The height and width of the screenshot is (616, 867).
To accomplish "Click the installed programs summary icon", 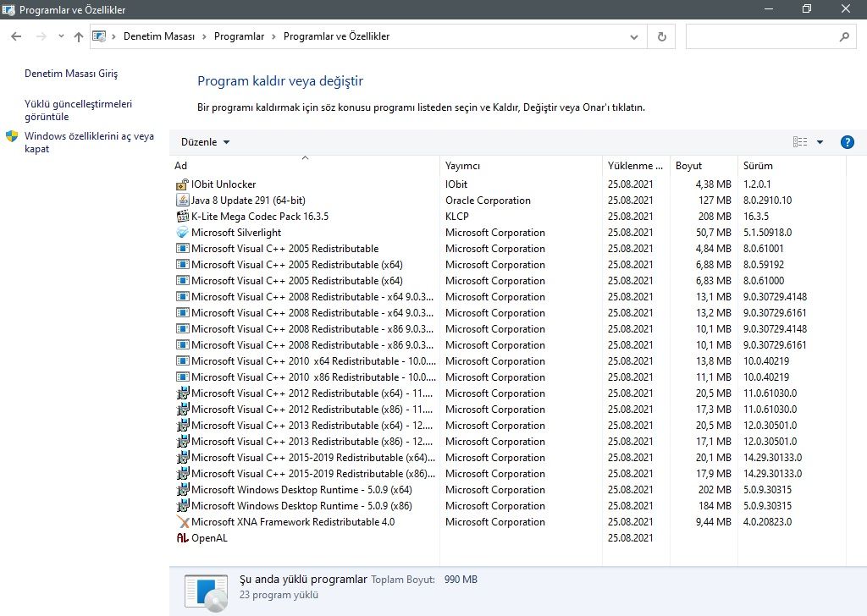I will click(x=206, y=593).
